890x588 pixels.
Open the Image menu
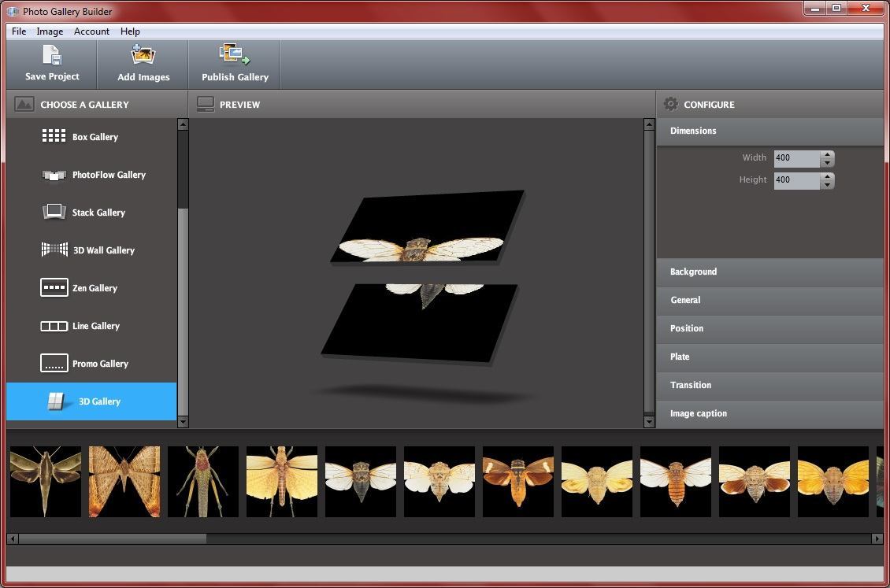click(x=50, y=31)
